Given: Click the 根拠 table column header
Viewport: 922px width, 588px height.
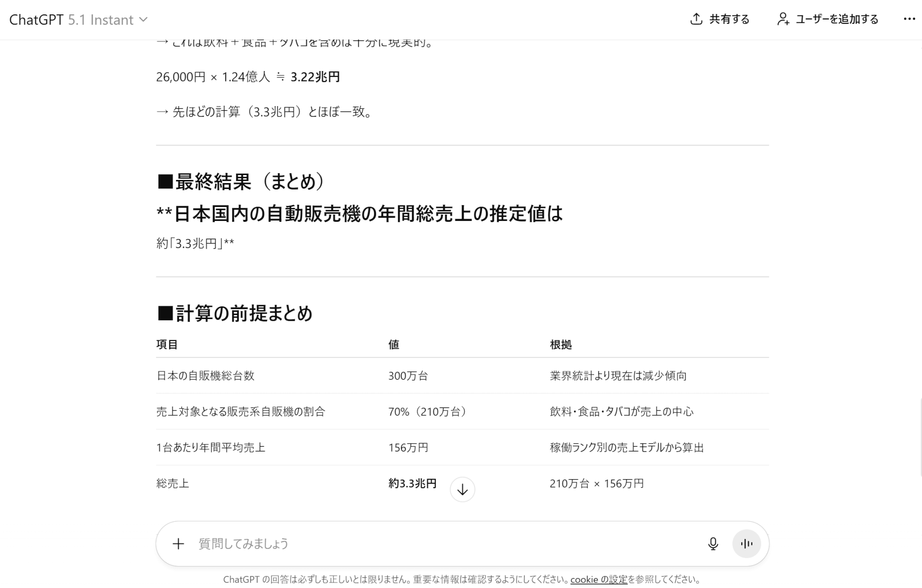Looking at the screenshot, I should click(x=560, y=345).
